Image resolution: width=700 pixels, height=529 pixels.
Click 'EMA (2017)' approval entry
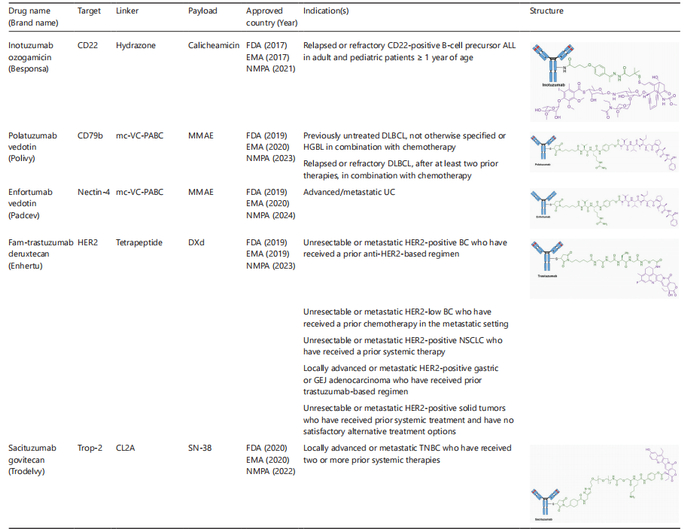pos(267,57)
